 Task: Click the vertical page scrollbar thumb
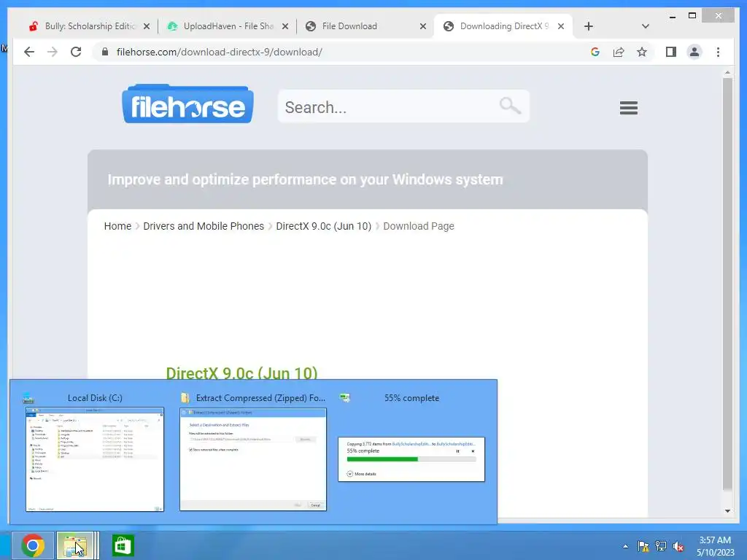coord(727,284)
